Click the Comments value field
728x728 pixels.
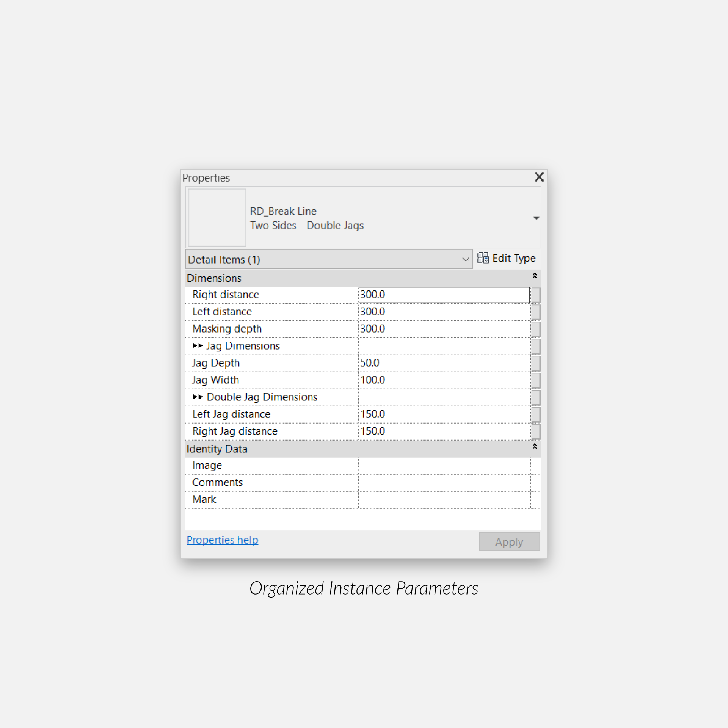444,482
